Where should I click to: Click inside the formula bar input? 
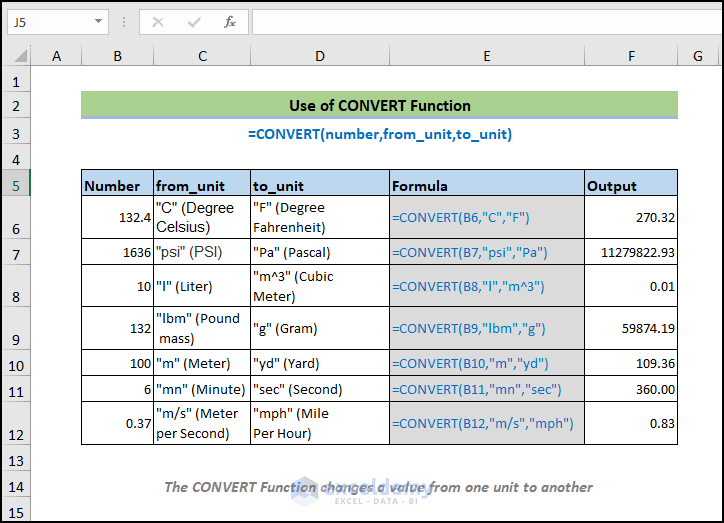(487, 22)
